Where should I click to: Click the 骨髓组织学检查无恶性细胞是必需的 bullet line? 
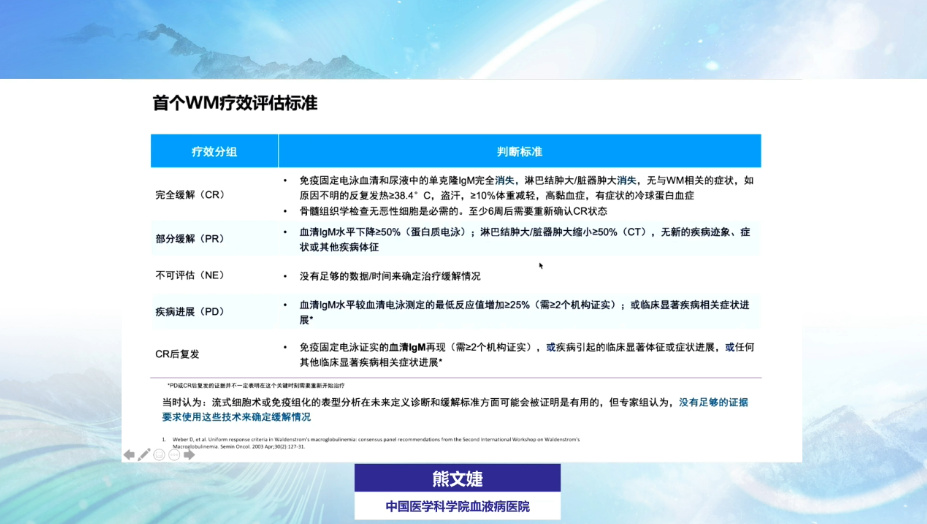click(x=453, y=211)
